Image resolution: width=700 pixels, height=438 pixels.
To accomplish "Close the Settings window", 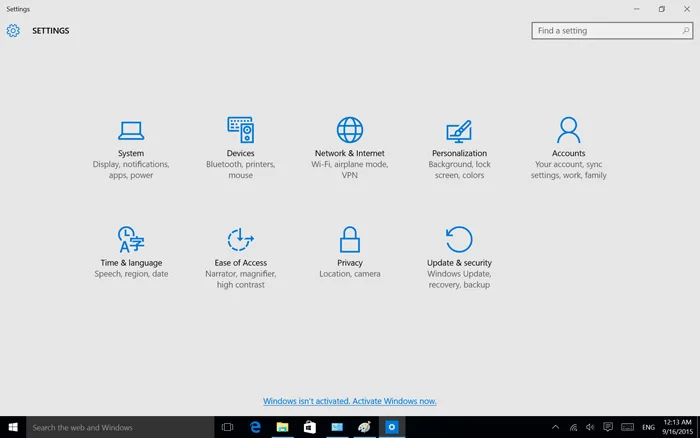I will pos(687,9).
